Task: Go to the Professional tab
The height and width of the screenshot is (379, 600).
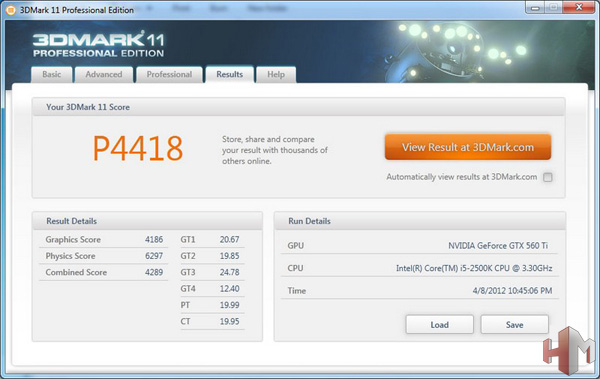Action: [169, 75]
